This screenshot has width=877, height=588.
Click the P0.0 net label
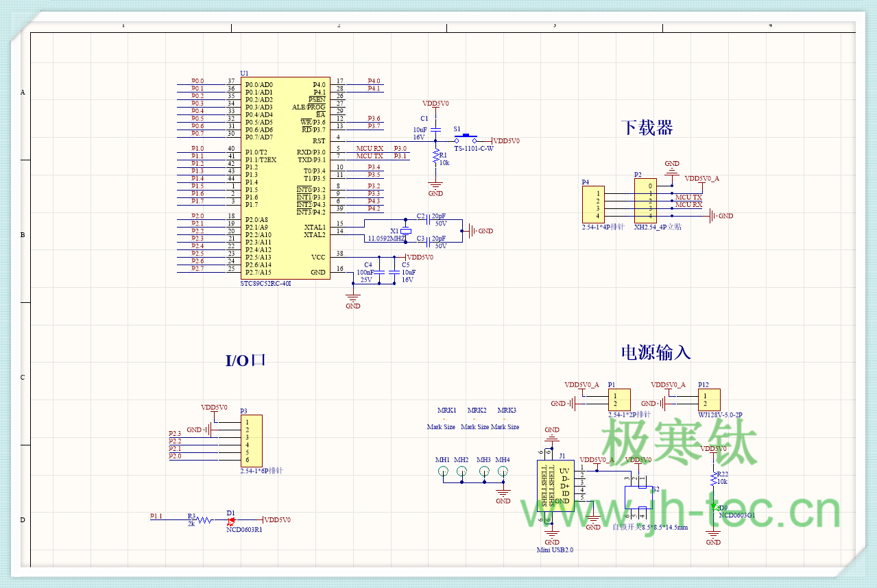pyautogui.click(x=197, y=81)
